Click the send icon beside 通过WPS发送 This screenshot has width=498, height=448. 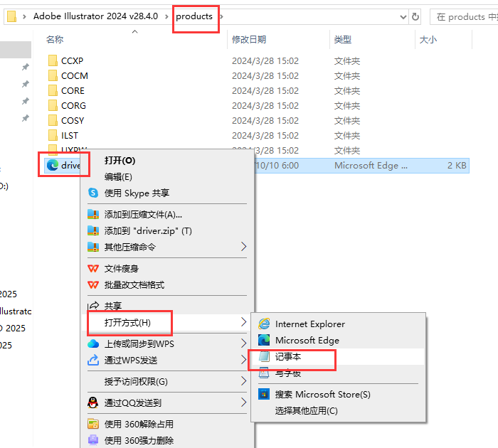pyautogui.click(x=93, y=360)
